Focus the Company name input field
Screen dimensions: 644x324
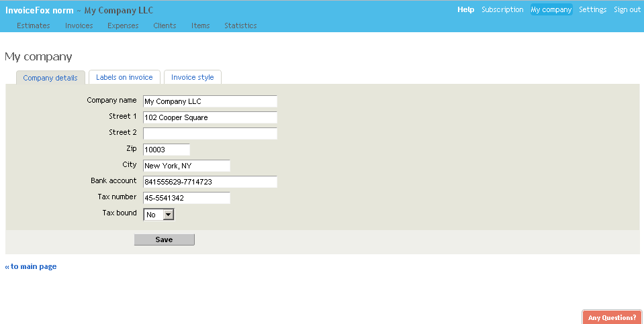click(x=210, y=101)
